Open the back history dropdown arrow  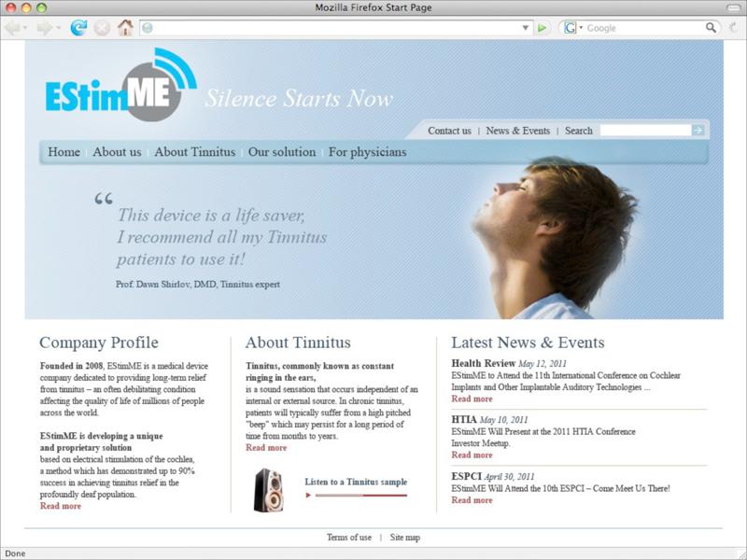pos(25,28)
